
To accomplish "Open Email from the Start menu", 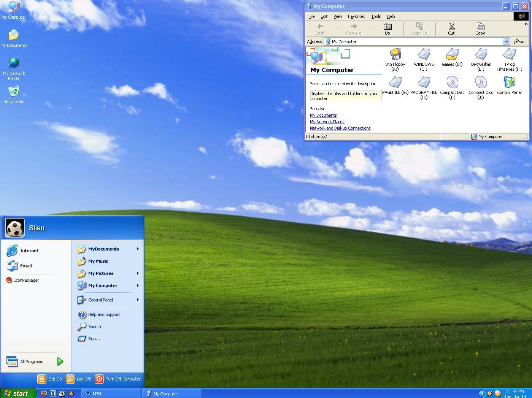I will (x=19, y=266).
